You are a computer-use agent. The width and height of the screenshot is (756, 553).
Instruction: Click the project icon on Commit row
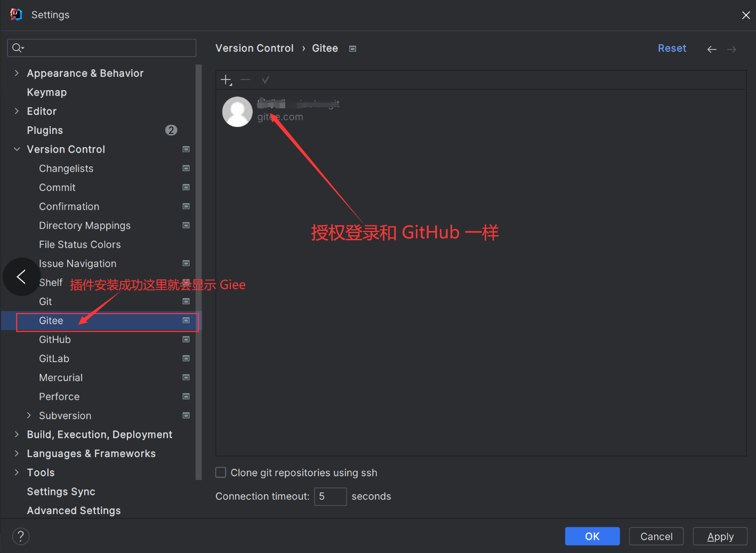tap(186, 187)
